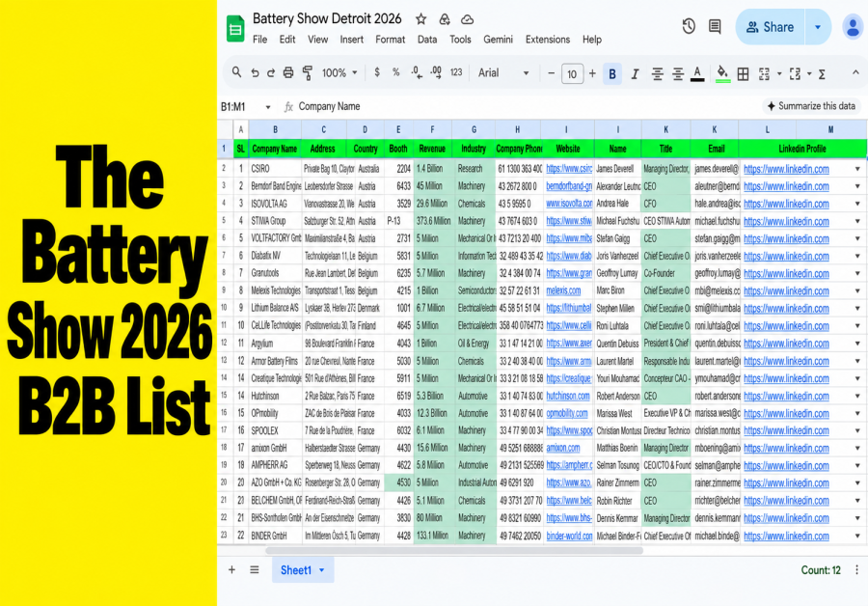Star the Battery Show Detroit 2026 document

(421, 19)
